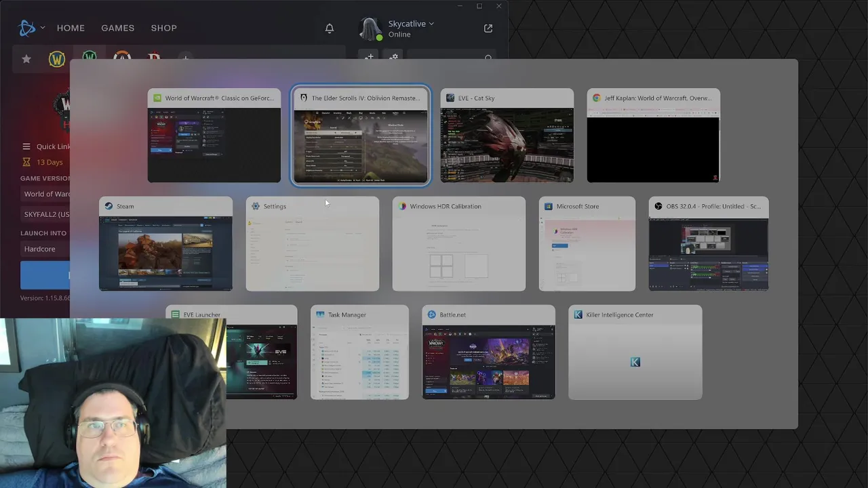Screen dimensions: 868x488
Task: Expand the chevron beside the Battle.net logo
Action: click(43, 28)
